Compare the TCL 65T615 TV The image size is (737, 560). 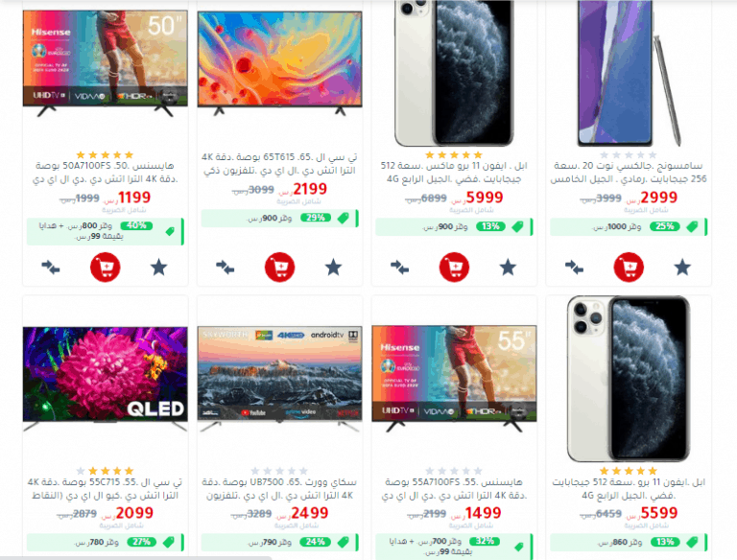point(226,268)
